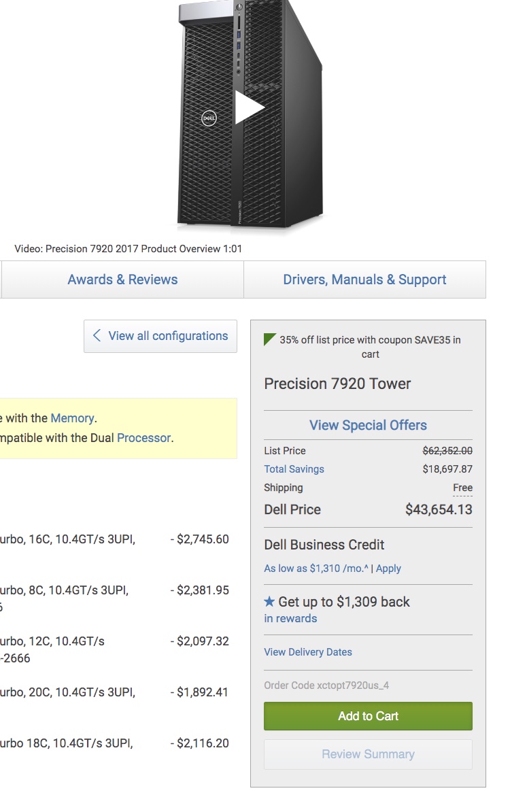Click the Free shipping details text
The image size is (527, 812).
click(x=462, y=488)
